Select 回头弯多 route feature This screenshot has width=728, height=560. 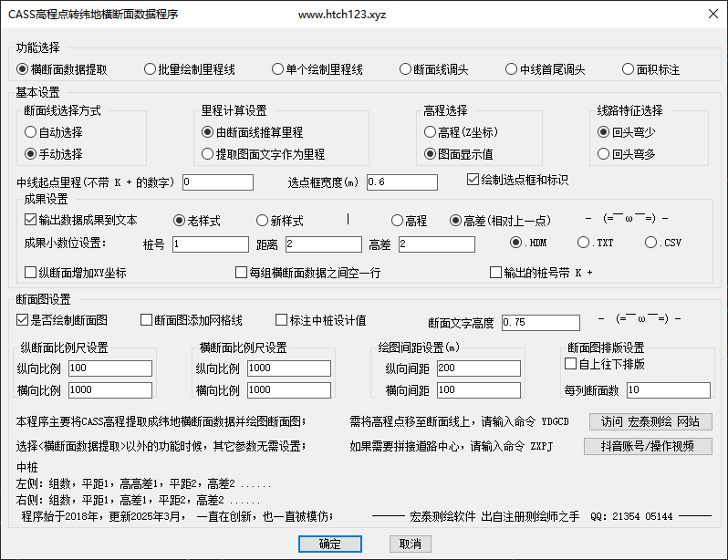tap(603, 154)
